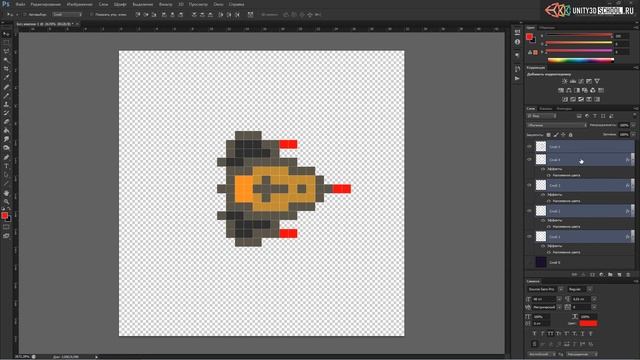Open the Окно menu
The height and width of the screenshot is (360, 640).
point(218,4)
